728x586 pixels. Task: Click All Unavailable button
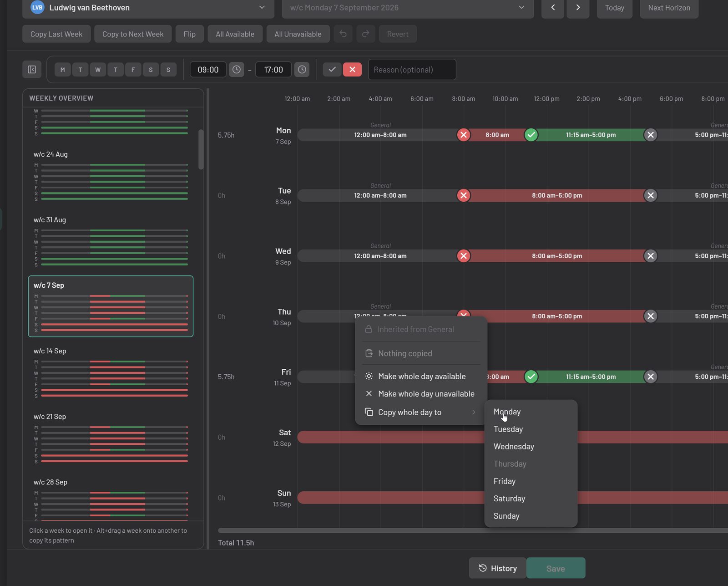coord(298,34)
